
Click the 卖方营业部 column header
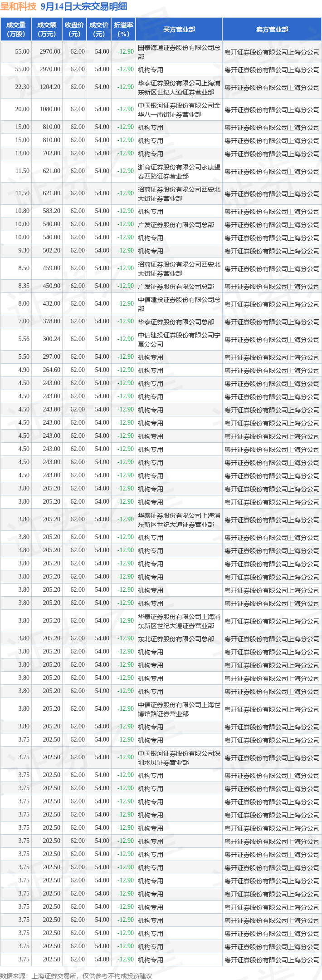point(272,30)
